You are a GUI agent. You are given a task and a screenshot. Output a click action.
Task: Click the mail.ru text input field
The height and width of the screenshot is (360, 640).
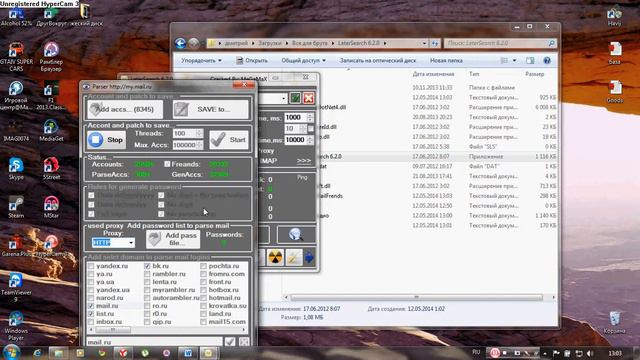(x=154, y=342)
